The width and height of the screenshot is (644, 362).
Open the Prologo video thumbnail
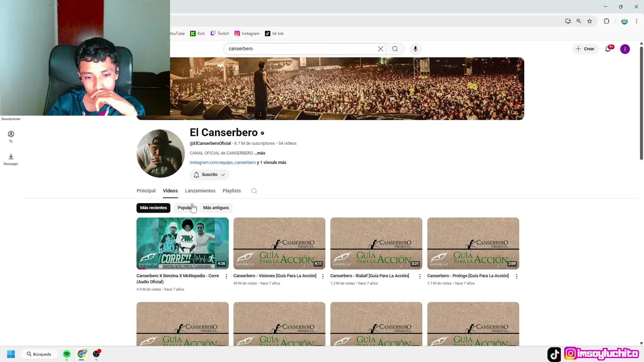tap(473, 243)
